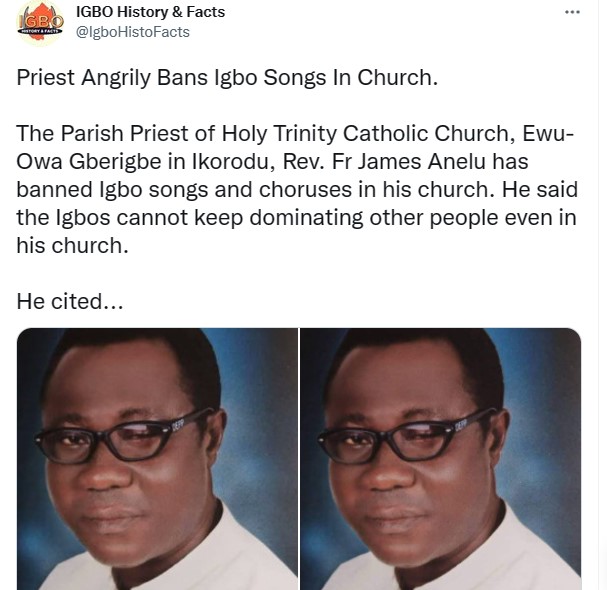Click the @IgboHistoFacts handle

click(x=132, y=32)
